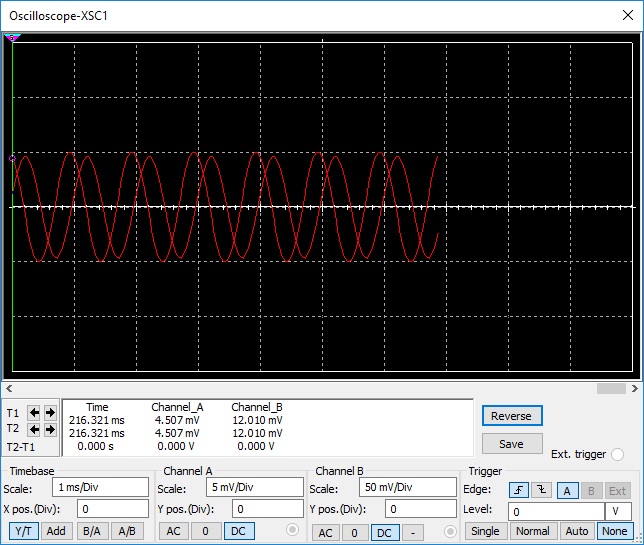Move T2 cursor left with arrow
Viewport: 644px width, 545px height.
pyautogui.click(x=34, y=430)
